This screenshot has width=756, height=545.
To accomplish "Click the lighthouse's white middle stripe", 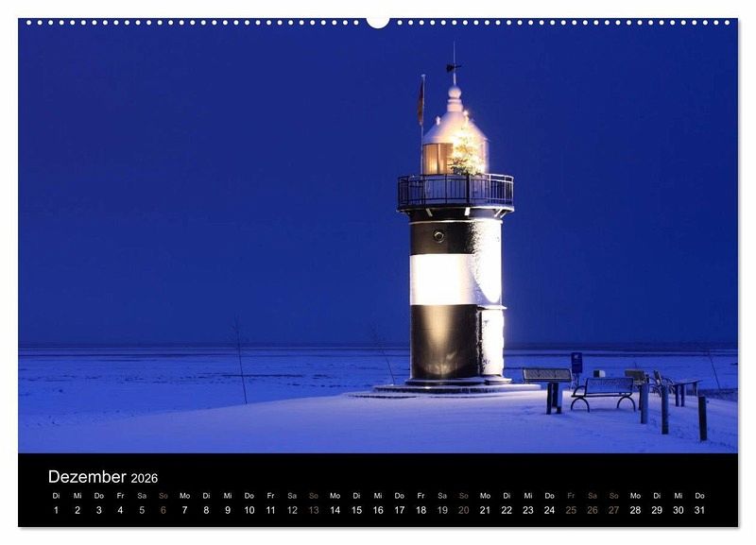I will (x=455, y=279).
